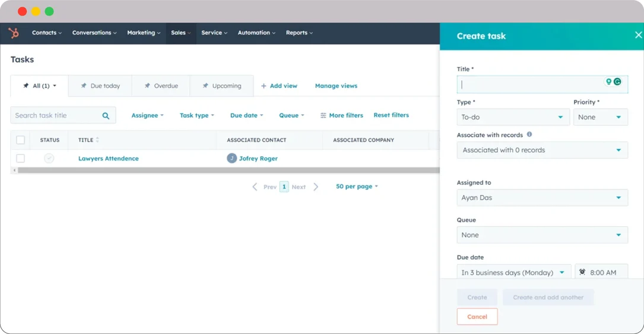Open the 50 per page dropdown

357,187
